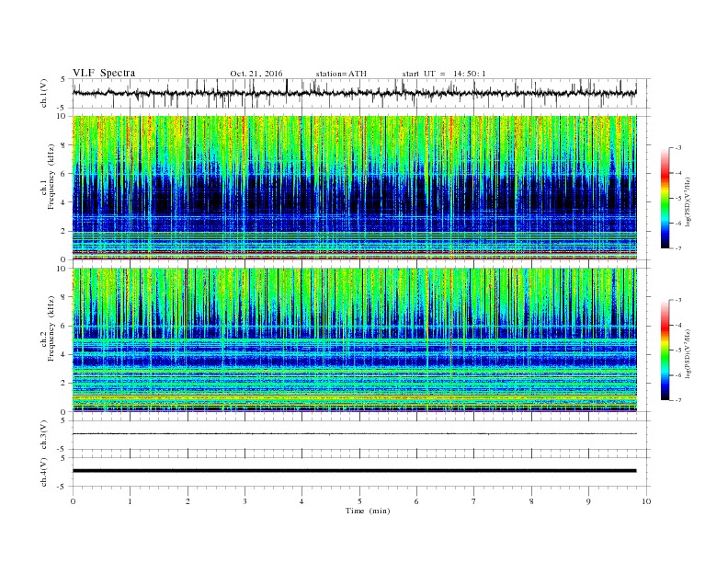Click the '-3' label on upper colorbar
The image size is (728, 563).
(x=677, y=148)
